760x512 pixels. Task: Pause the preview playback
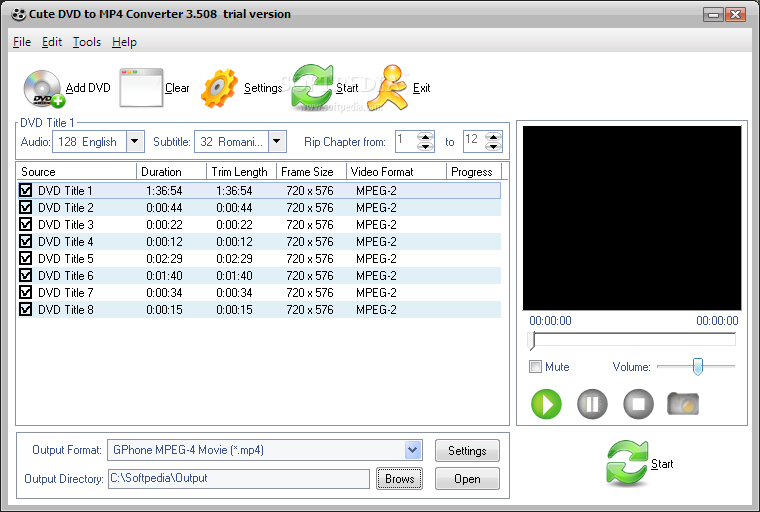point(592,403)
